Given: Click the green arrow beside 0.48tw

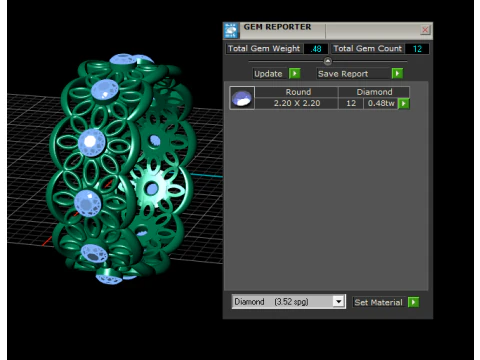Looking at the screenshot, I should click(x=404, y=103).
